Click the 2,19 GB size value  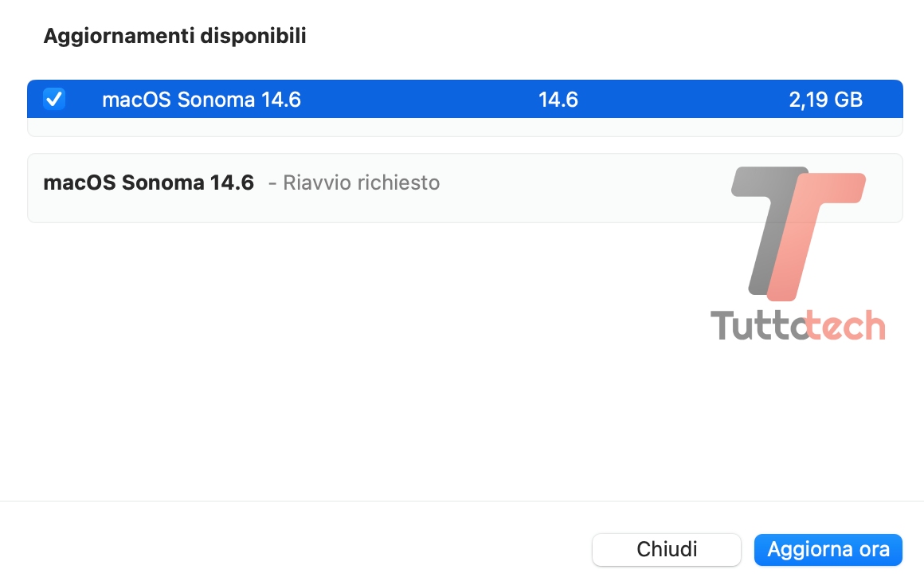tap(825, 100)
